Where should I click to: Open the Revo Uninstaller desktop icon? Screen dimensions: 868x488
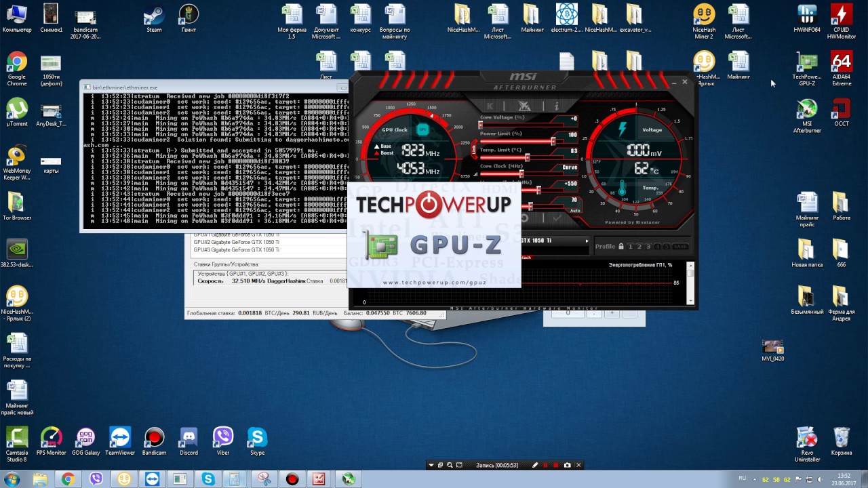(807, 444)
